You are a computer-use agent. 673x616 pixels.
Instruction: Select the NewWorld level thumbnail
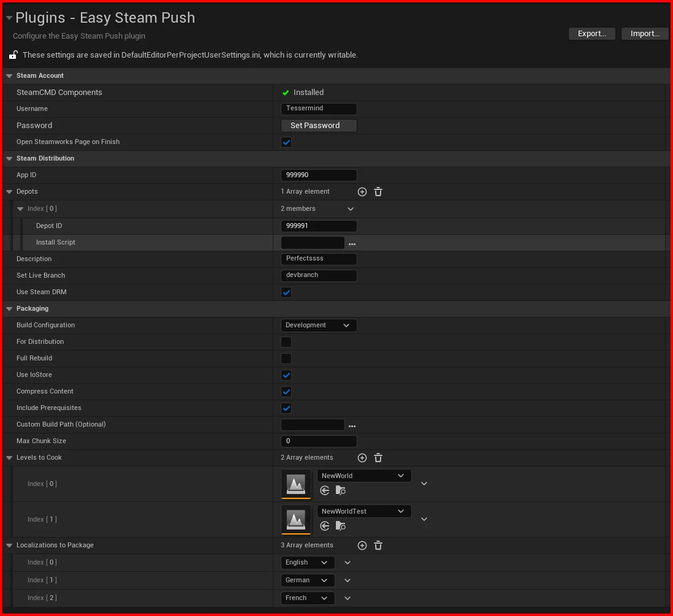(296, 484)
